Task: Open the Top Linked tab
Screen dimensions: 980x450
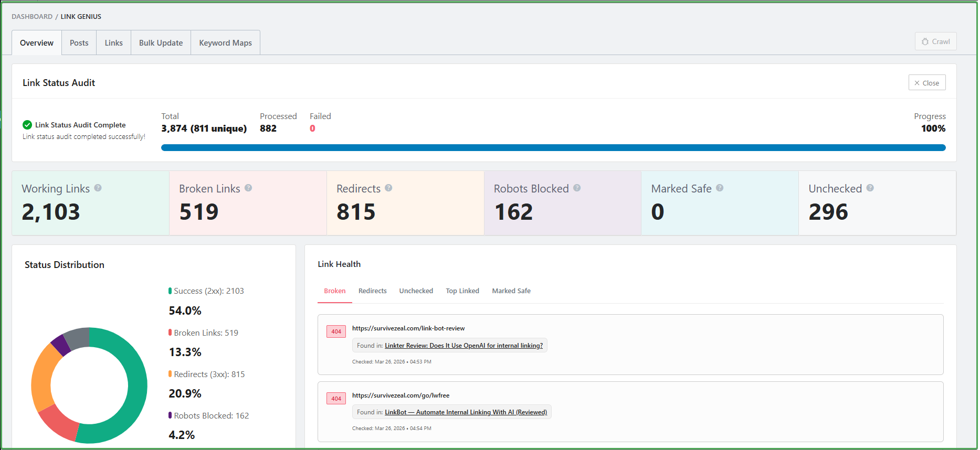Action: [462, 291]
